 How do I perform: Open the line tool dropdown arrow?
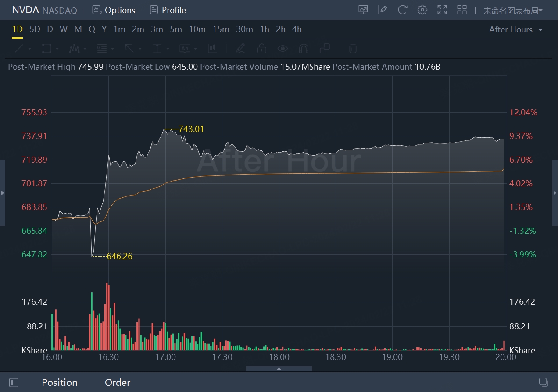tap(29, 49)
